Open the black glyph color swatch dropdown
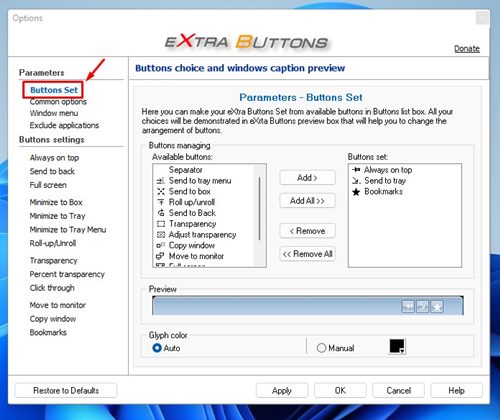500x420 pixels. tap(397, 346)
